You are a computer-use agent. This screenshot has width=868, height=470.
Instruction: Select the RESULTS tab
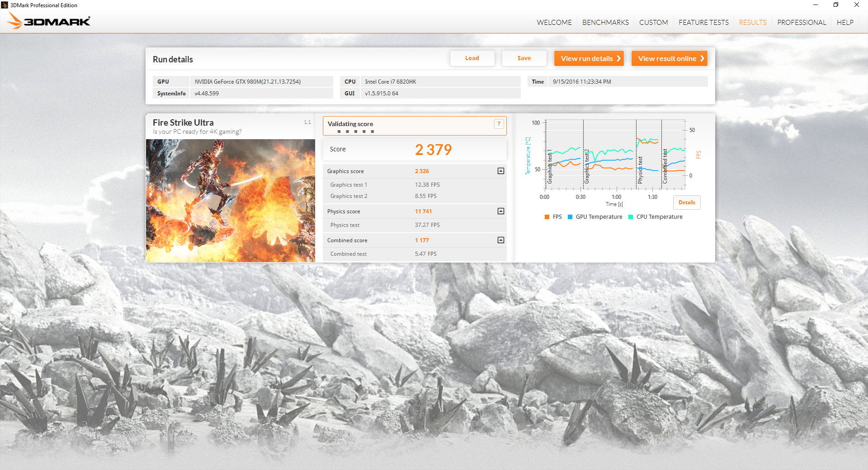pyautogui.click(x=753, y=22)
